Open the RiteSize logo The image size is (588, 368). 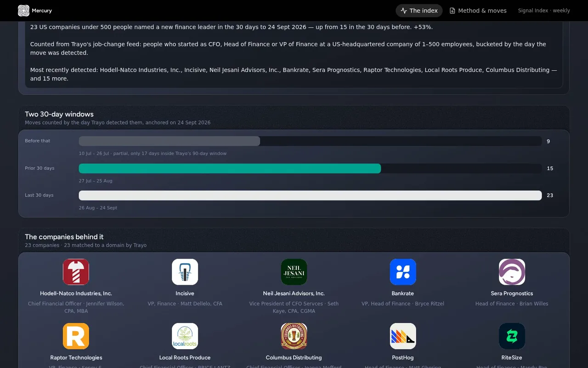pos(512,336)
